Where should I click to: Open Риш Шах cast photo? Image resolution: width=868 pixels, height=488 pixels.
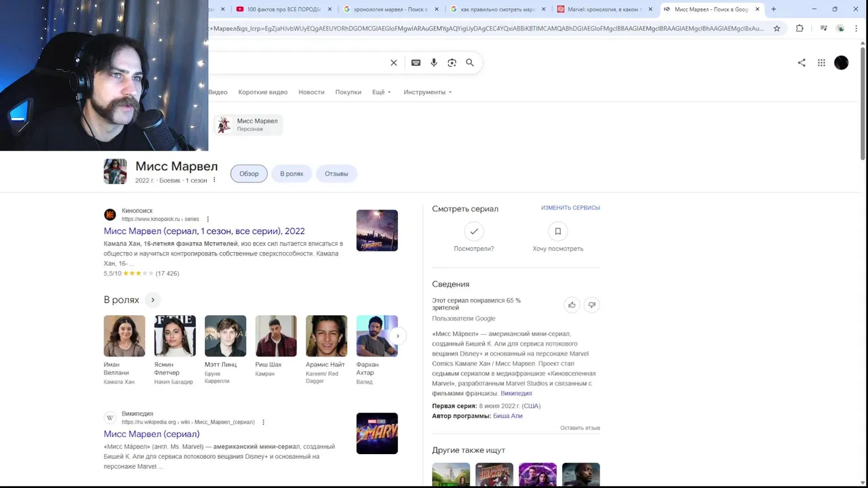[x=276, y=335]
